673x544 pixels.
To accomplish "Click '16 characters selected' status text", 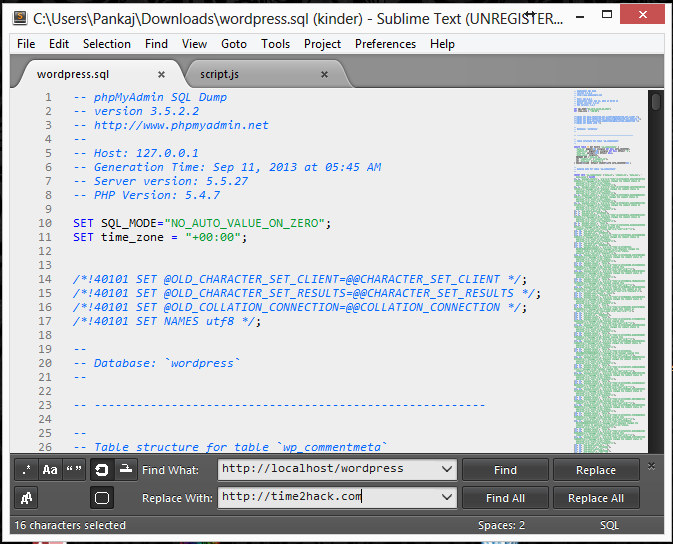I will click(x=70, y=525).
